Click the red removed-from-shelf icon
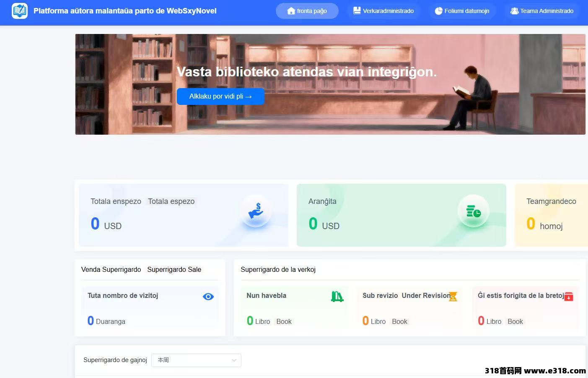This screenshot has width=588, height=378. click(568, 297)
